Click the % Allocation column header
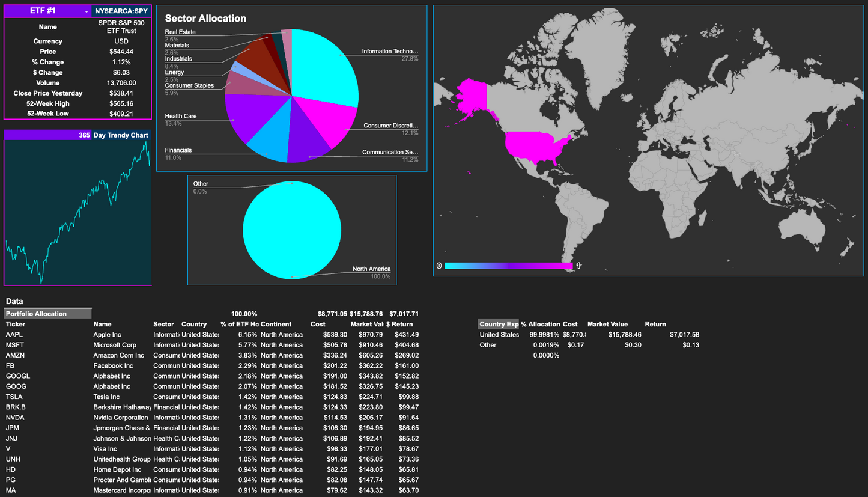868x497 pixels. tap(540, 324)
